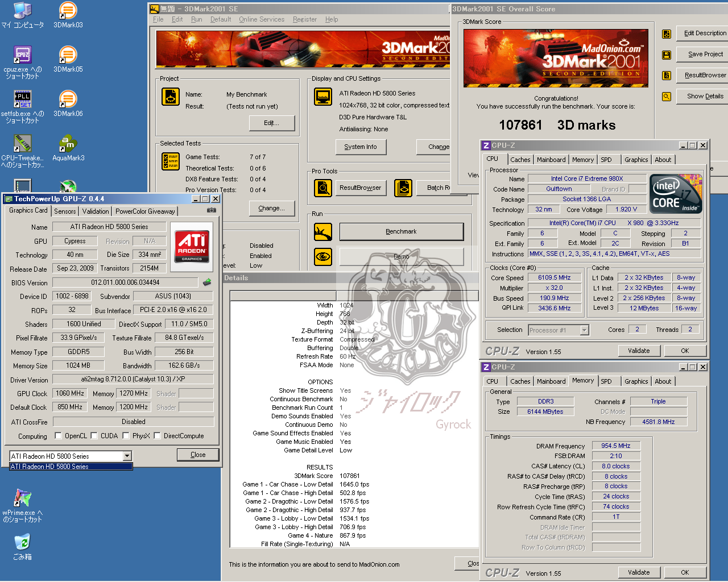Viewport: 728px width, 582px height.
Task: Open the My Computer desktop icon
Action: tap(23, 15)
